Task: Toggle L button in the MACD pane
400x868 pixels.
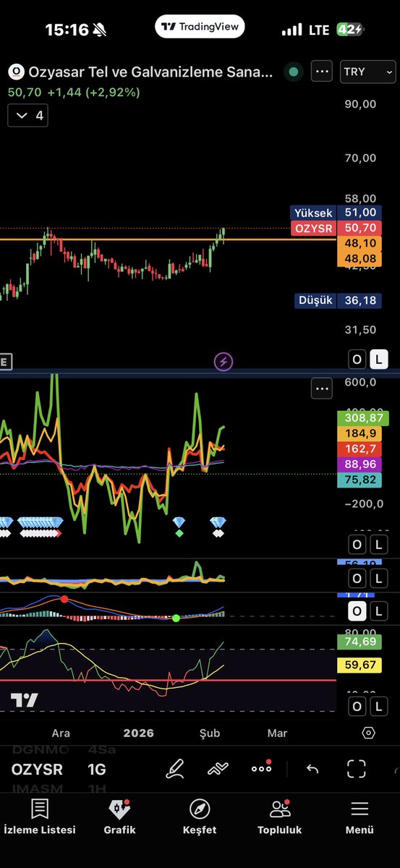Action: (x=378, y=612)
